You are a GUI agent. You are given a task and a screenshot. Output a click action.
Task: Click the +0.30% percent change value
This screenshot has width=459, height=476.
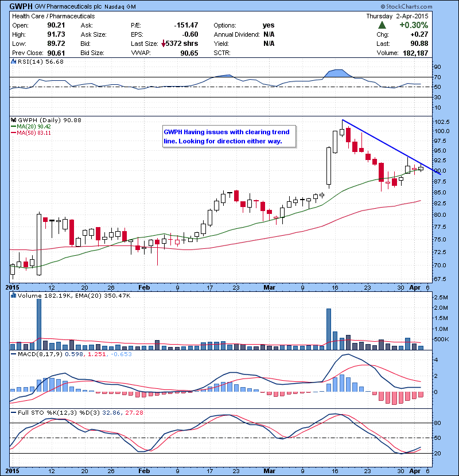[414, 25]
